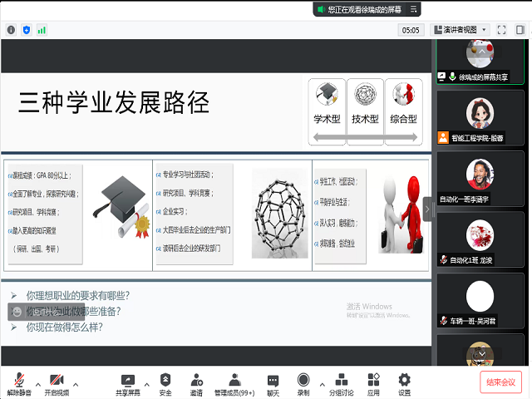Image resolution: width=532 pixels, height=399 pixels.
Task: Open screen share options menu at top
Action: tap(415, 9)
